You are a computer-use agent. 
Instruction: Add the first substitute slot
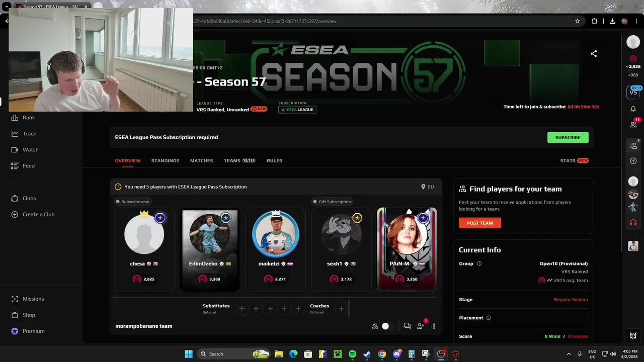coord(242,309)
